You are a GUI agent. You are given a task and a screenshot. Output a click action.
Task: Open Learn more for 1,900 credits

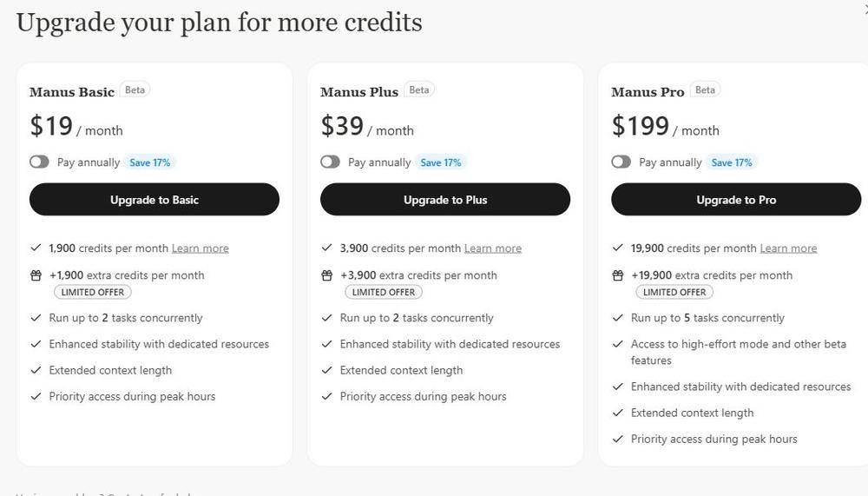[200, 248]
